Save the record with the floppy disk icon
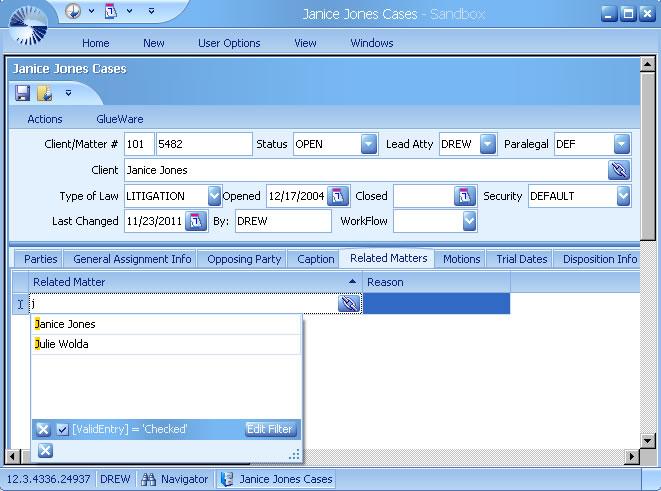Image resolution: width=661 pixels, height=491 pixels. [23, 93]
